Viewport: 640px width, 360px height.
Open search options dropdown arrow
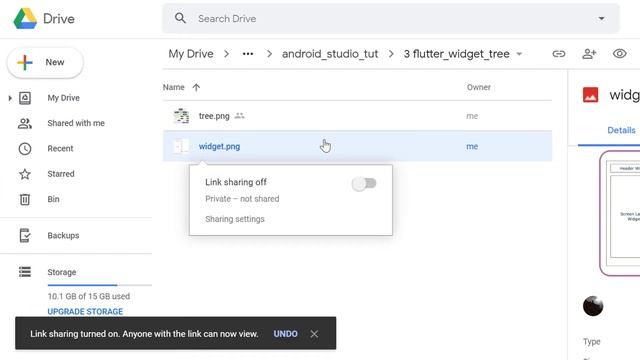click(x=601, y=18)
